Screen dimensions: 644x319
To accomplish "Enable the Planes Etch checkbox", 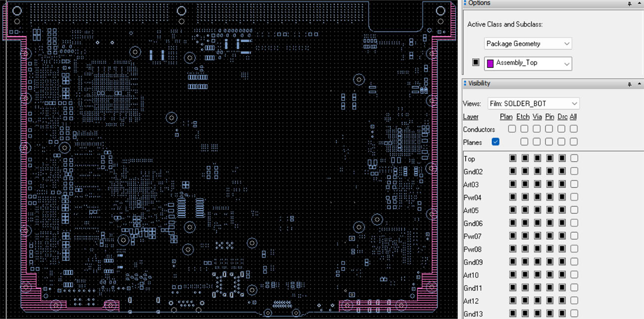I will coord(524,142).
